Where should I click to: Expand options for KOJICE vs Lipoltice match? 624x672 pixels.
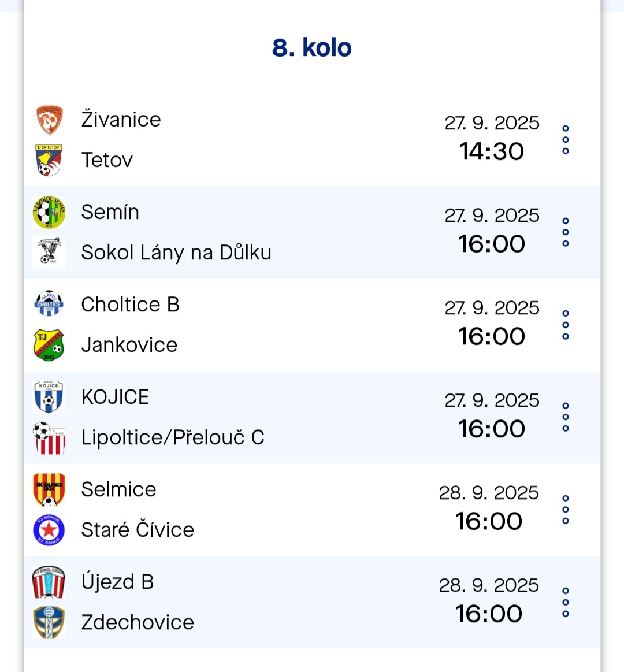566,417
